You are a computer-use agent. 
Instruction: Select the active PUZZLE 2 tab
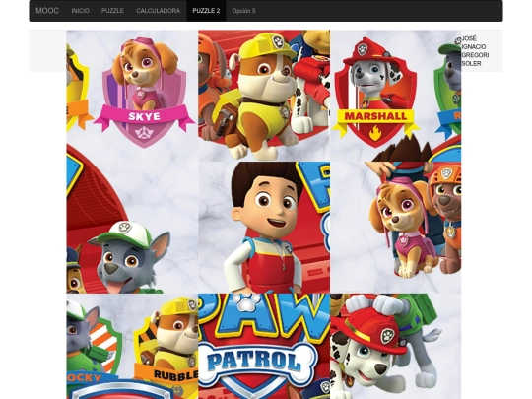[x=206, y=11]
